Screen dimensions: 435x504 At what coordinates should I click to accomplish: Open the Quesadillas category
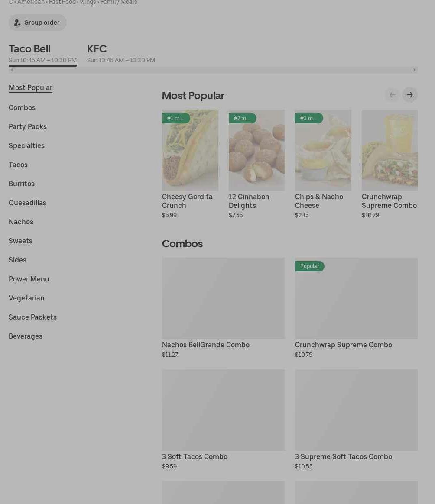tap(27, 203)
